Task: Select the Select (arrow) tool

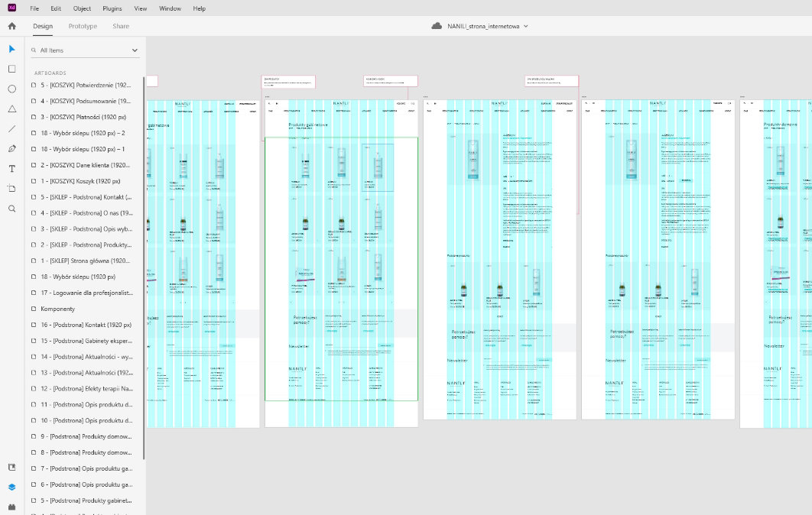Action: tap(11, 50)
